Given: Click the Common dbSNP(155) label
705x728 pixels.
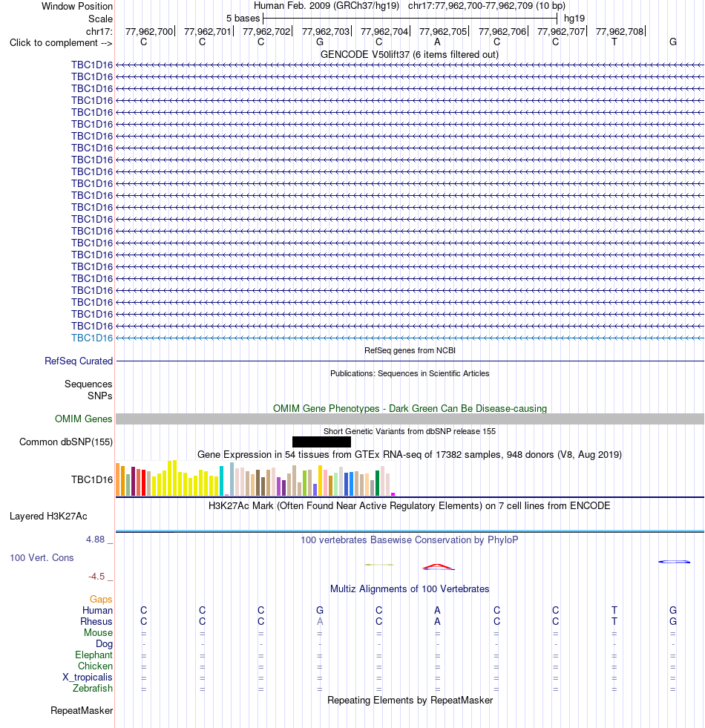Looking at the screenshot, I should (x=66, y=442).
